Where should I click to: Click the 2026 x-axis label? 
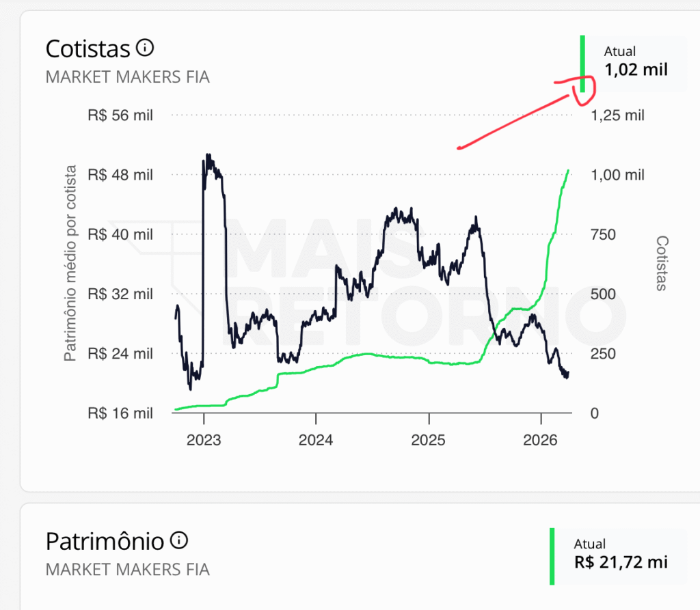click(x=541, y=439)
